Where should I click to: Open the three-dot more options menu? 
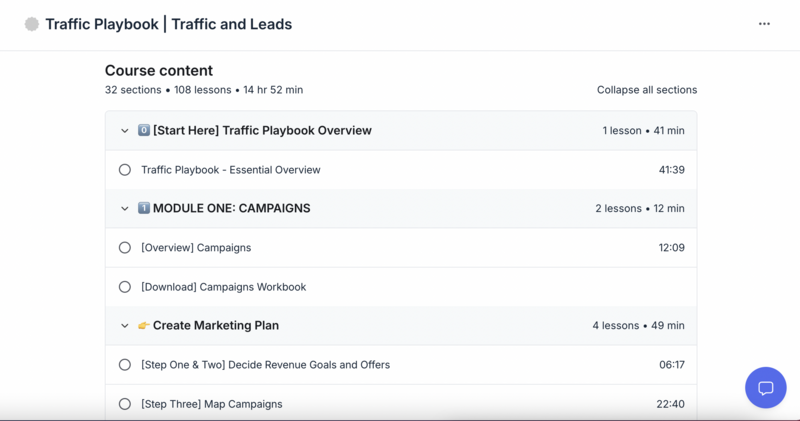pos(764,24)
